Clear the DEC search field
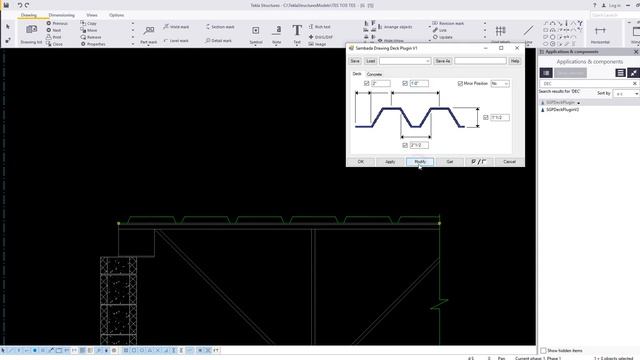 (x=635, y=83)
